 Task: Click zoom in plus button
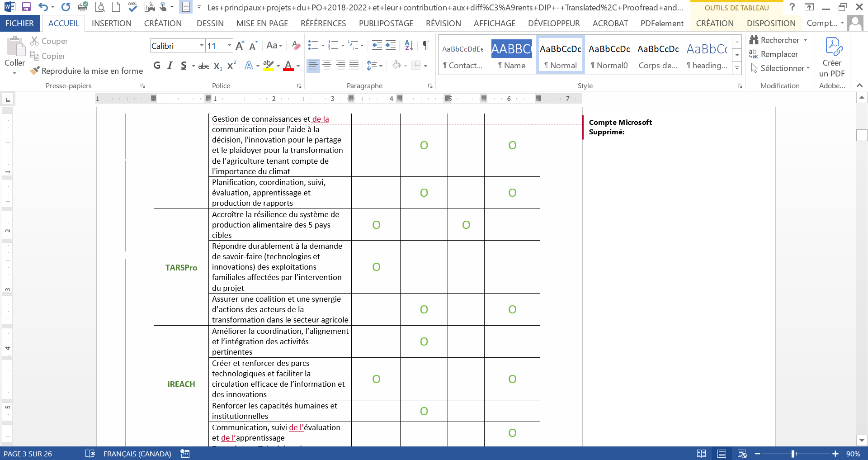[835, 454]
